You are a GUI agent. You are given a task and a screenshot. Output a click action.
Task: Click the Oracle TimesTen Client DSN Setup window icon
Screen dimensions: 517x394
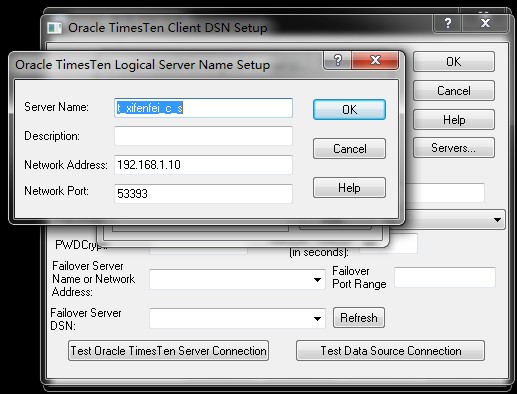coord(54,28)
